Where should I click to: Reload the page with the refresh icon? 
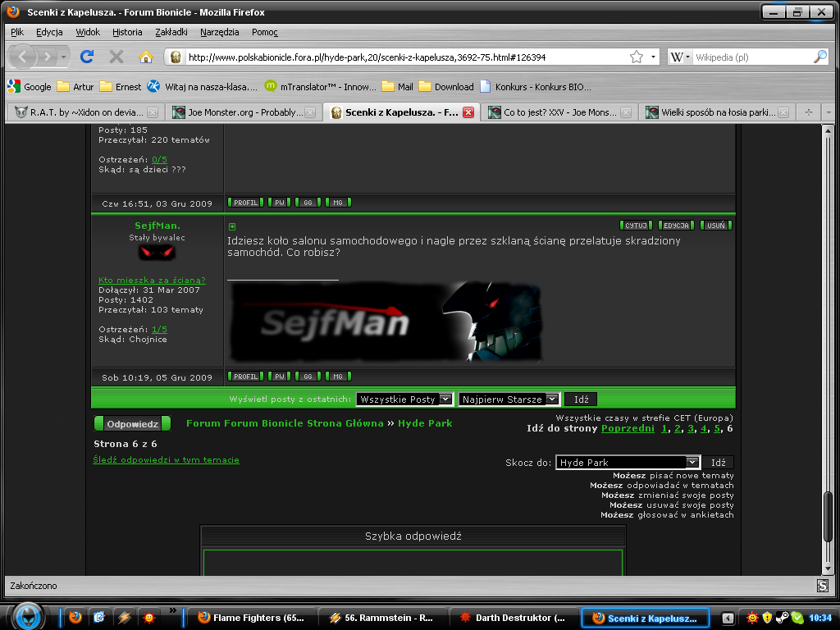(x=87, y=57)
